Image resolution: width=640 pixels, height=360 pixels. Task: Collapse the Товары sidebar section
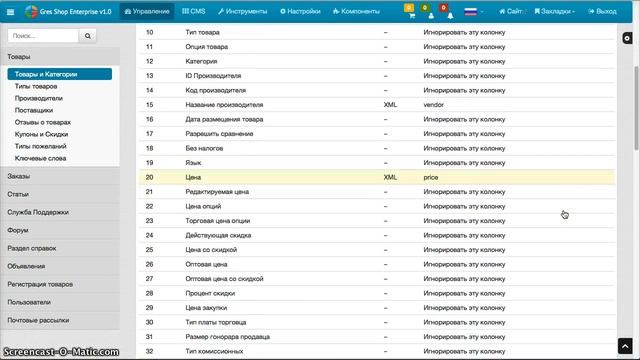(x=60, y=57)
